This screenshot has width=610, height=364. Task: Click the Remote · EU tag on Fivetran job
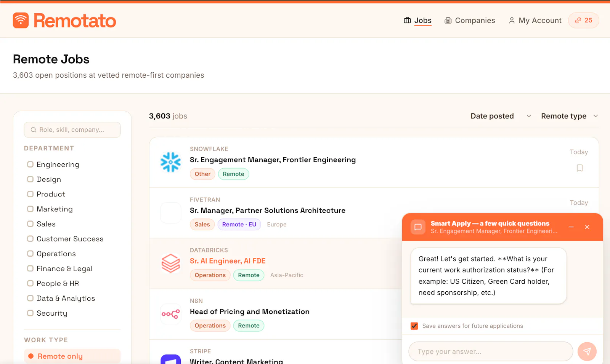pos(239,225)
